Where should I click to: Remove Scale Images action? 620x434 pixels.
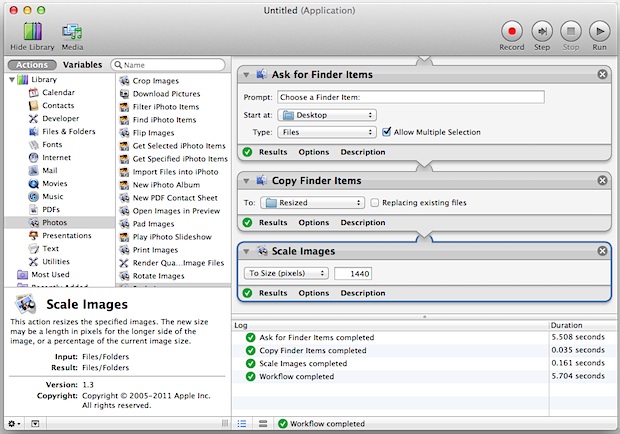pyautogui.click(x=602, y=251)
